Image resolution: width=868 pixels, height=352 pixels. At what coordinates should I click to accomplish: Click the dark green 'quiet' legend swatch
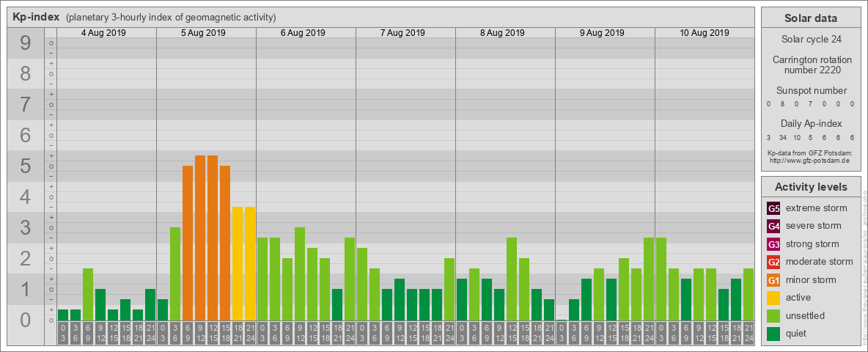pyautogui.click(x=773, y=334)
